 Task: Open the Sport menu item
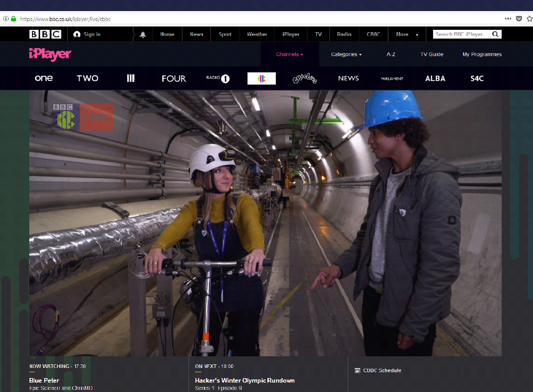[225, 34]
